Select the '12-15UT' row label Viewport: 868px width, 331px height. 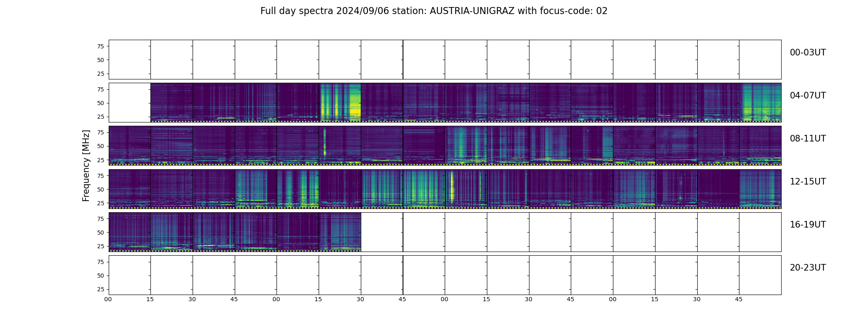(x=808, y=182)
